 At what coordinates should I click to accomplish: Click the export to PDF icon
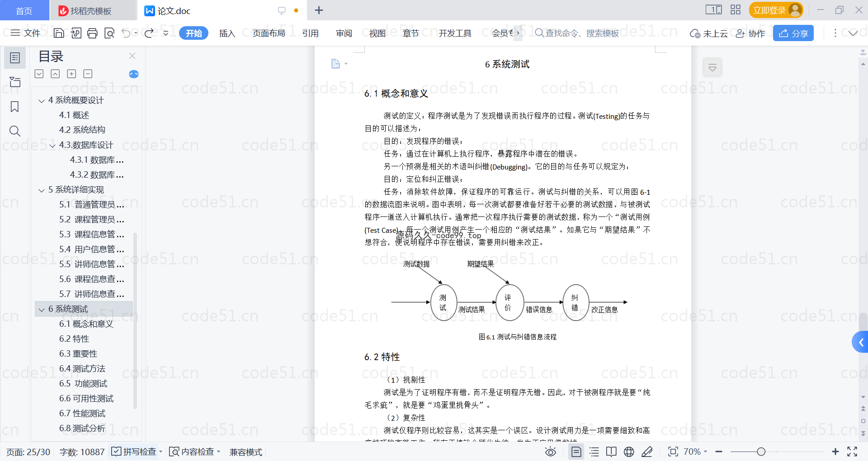76,33
